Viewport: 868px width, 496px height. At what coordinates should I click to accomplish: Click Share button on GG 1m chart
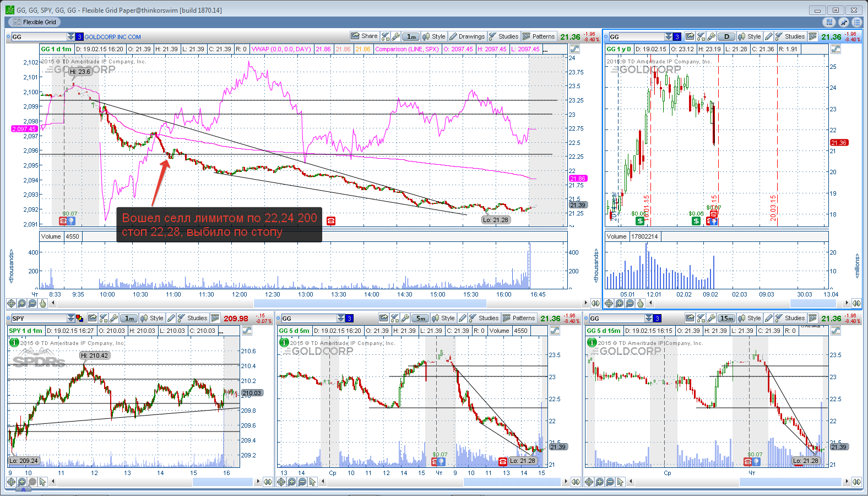click(364, 36)
